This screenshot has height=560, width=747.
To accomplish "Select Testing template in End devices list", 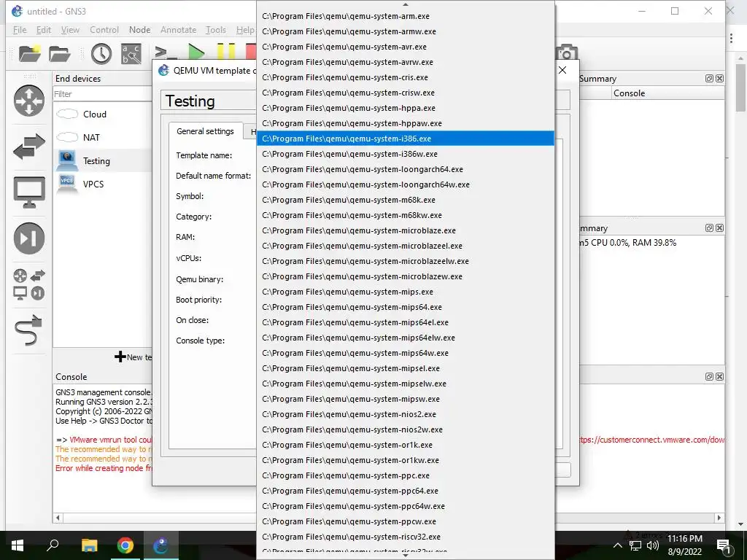I will point(102,161).
